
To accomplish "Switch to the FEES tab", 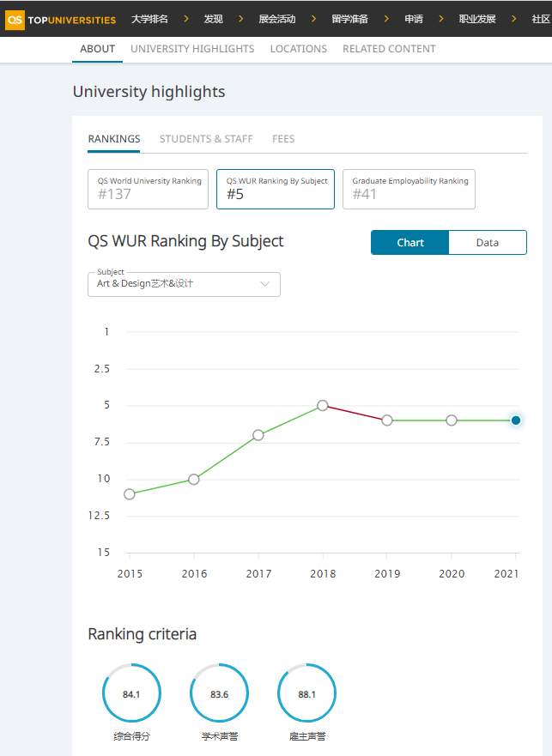I will [283, 139].
